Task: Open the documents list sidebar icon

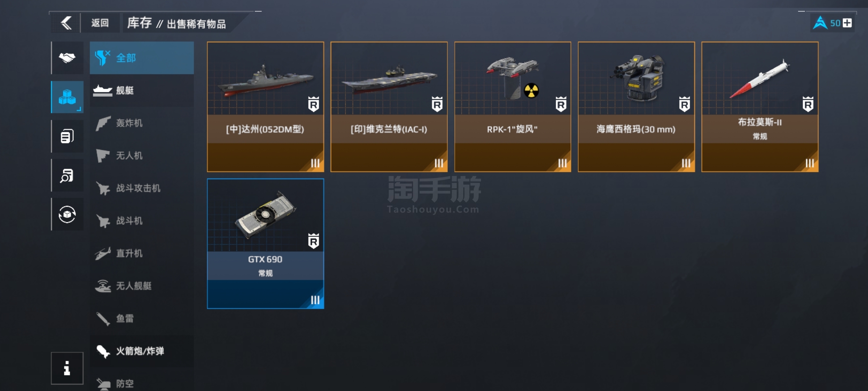Action: coord(67,136)
